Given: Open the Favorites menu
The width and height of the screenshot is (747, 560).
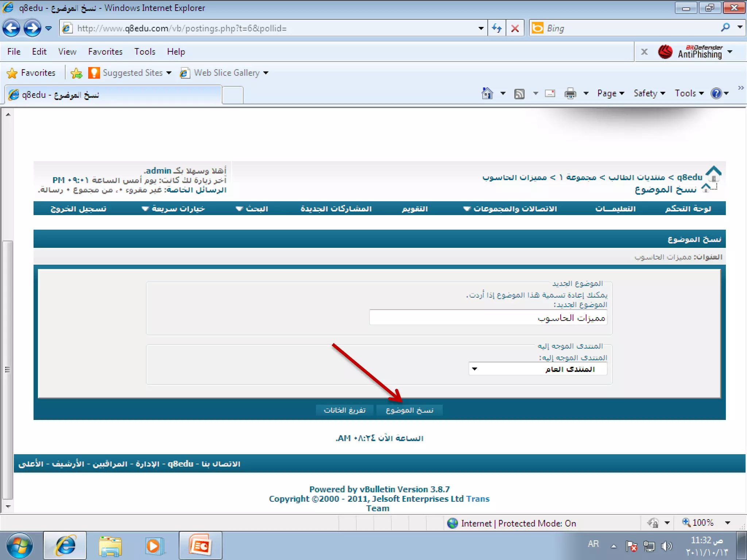Looking at the screenshot, I should (105, 52).
